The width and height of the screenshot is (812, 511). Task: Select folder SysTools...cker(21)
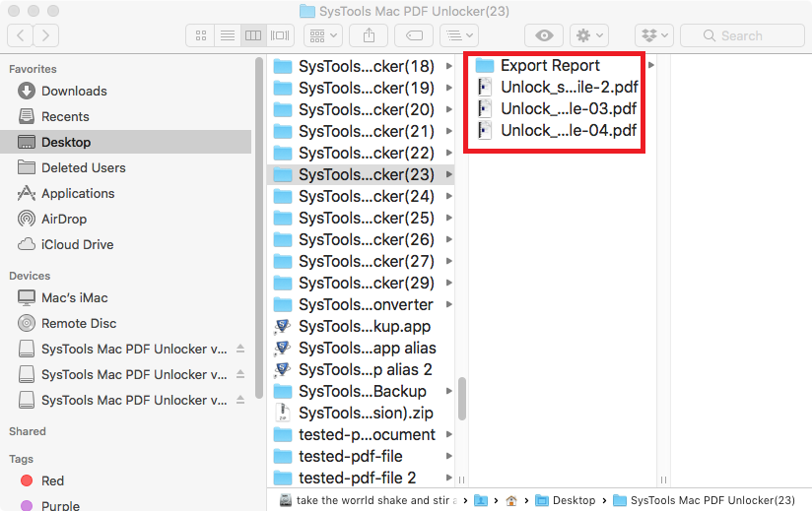(361, 131)
